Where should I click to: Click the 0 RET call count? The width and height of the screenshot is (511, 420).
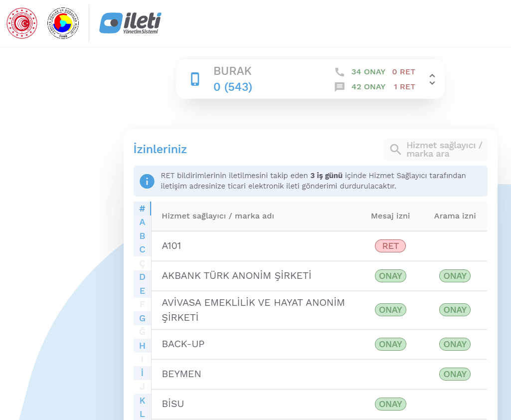[x=404, y=72]
